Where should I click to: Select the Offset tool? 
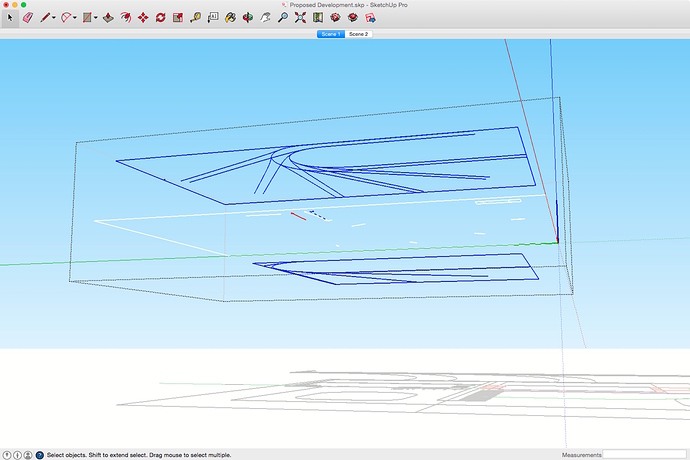(x=126, y=18)
